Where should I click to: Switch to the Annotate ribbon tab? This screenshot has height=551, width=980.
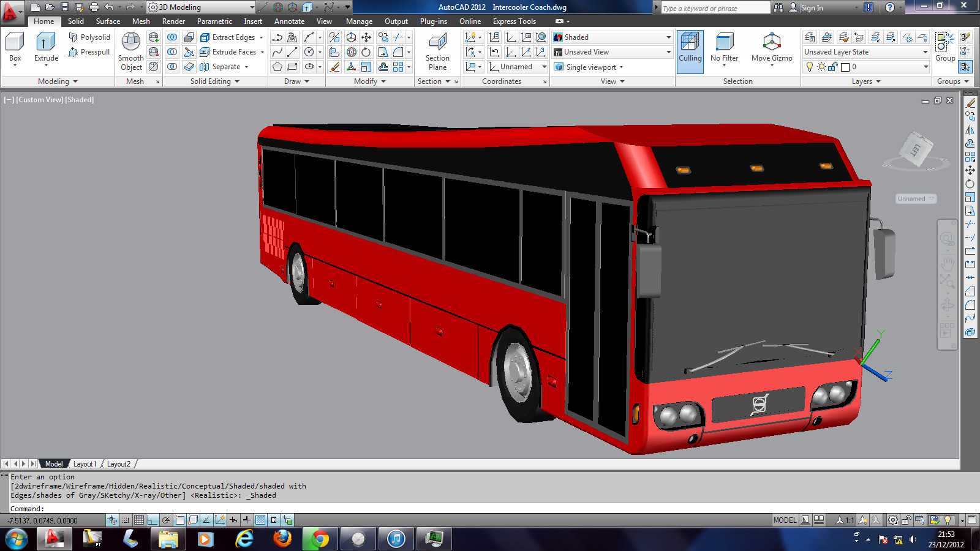pos(289,21)
